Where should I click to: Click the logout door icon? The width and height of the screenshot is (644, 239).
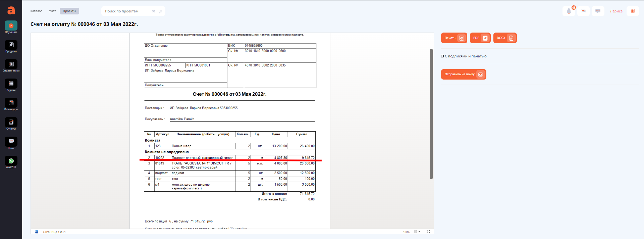click(633, 11)
